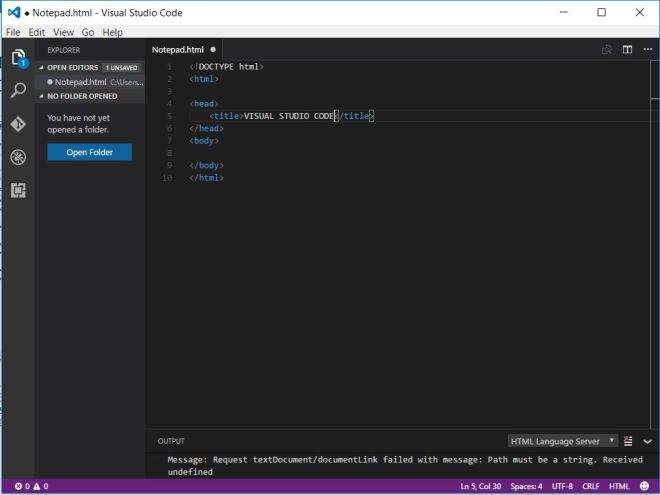Open the editor's More Actions ellipsis

coord(647,49)
